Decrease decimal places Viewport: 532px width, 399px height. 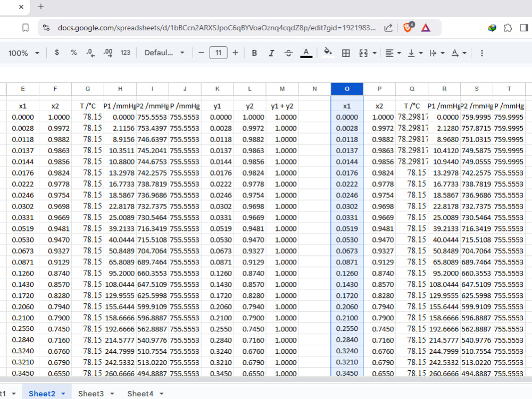click(90, 53)
